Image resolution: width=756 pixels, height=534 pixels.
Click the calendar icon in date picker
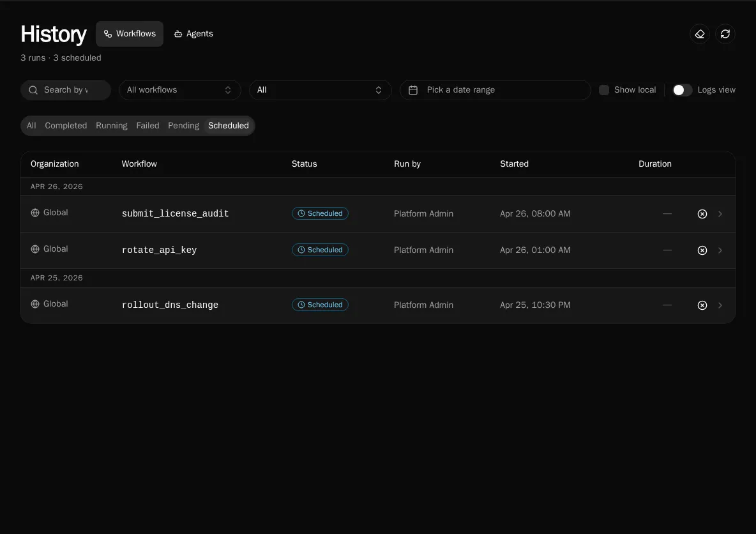[x=413, y=90]
